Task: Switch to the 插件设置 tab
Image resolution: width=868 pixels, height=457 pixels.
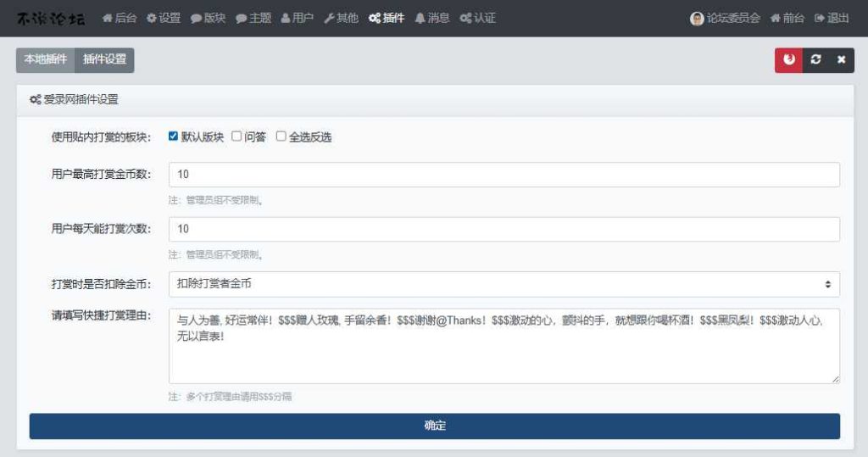Action: tap(104, 60)
